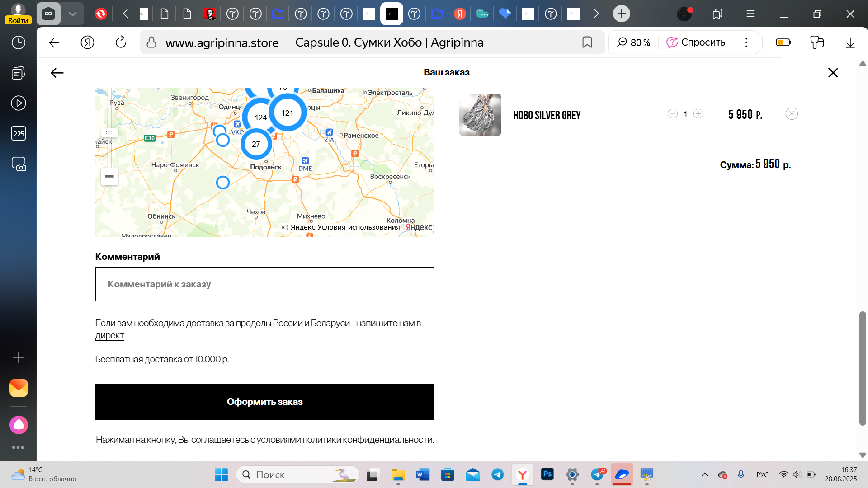Close the Ваш заказ order panel
The width and height of the screenshot is (868, 488).
coord(833,73)
